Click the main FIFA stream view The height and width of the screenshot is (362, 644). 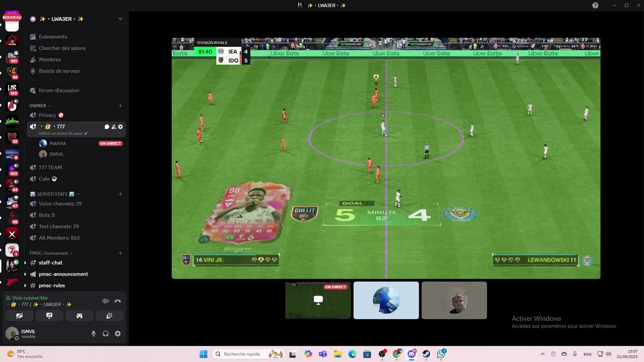tap(386, 158)
